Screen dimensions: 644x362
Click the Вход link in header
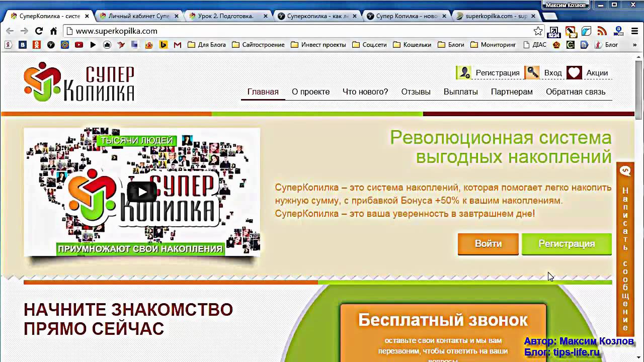(x=552, y=73)
